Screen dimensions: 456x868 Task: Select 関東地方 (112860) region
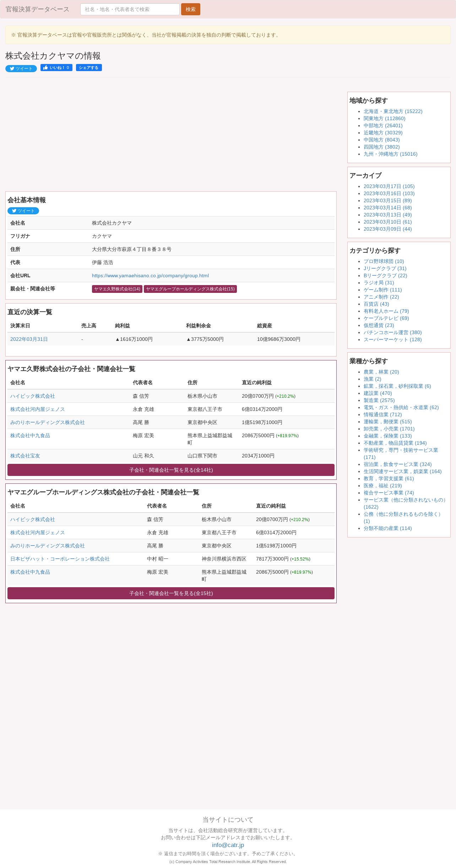click(x=384, y=118)
